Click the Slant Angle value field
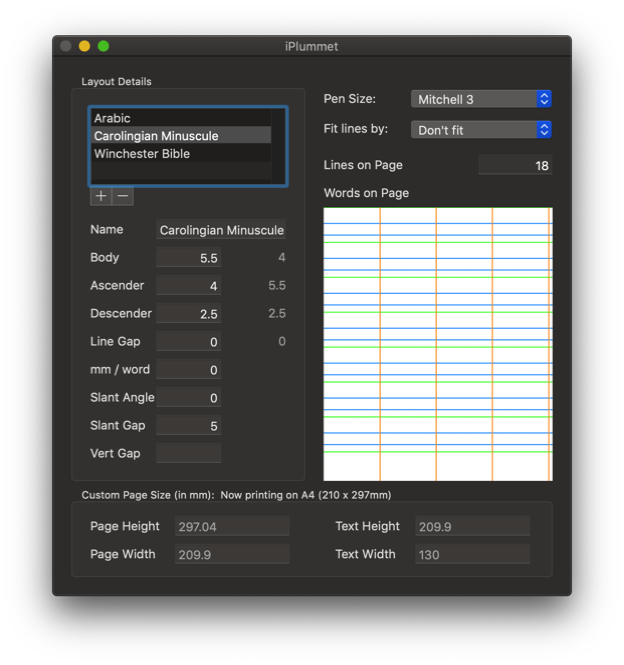This screenshot has width=624, height=665. [188, 398]
